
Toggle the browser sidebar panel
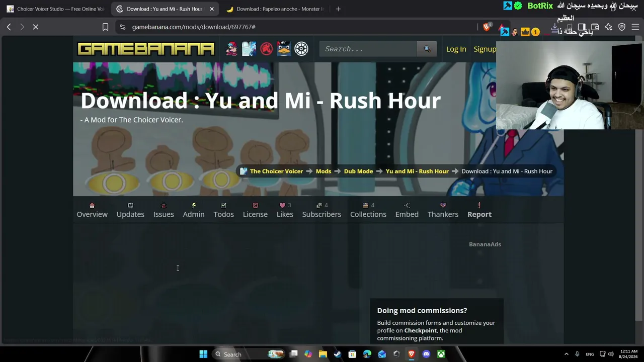point(582,27)
